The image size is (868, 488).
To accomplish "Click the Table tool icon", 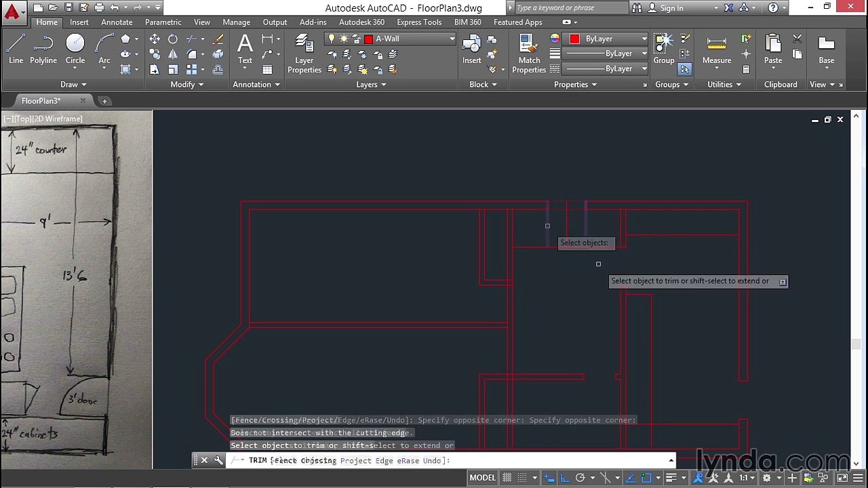I will click(x=267, y=69).
